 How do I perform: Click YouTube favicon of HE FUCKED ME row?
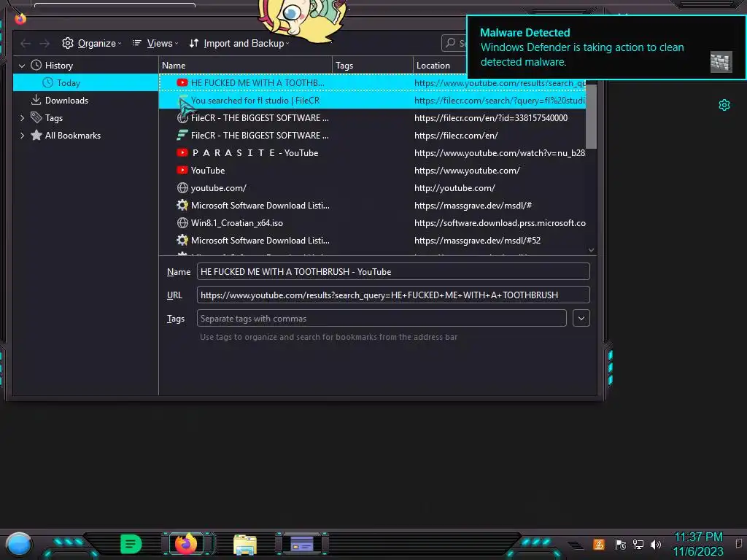tap(182, 83)
